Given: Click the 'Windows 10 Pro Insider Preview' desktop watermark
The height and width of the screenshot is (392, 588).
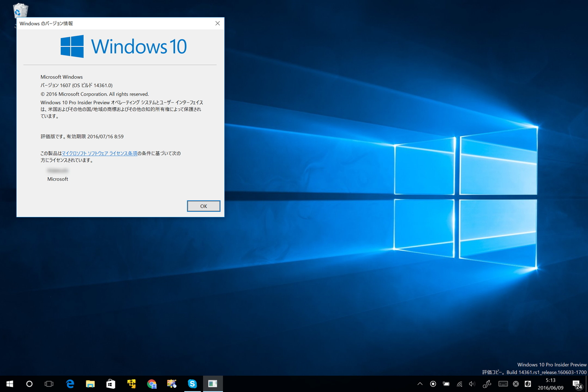Looking at the screenshot, I should click(552, 365).
